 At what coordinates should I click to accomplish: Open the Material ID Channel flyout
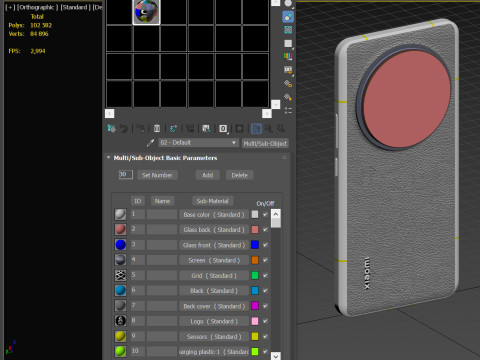223,129
